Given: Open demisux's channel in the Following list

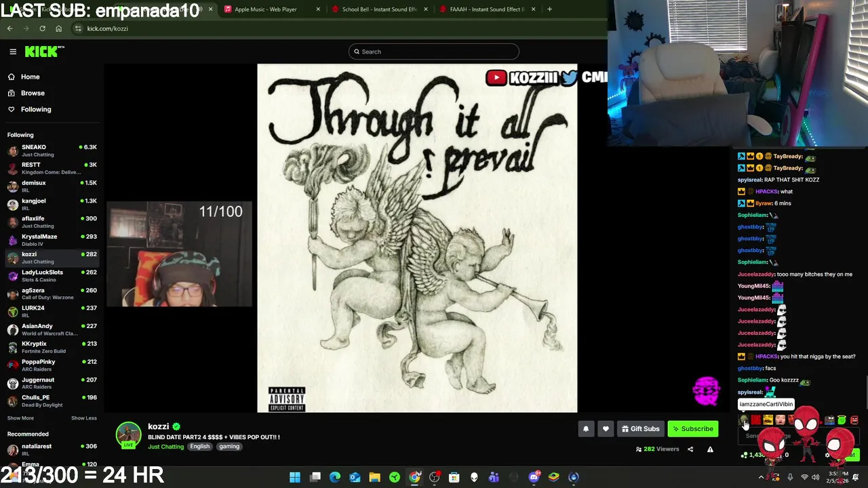Looking at the screenshot, I should [52, 186].
